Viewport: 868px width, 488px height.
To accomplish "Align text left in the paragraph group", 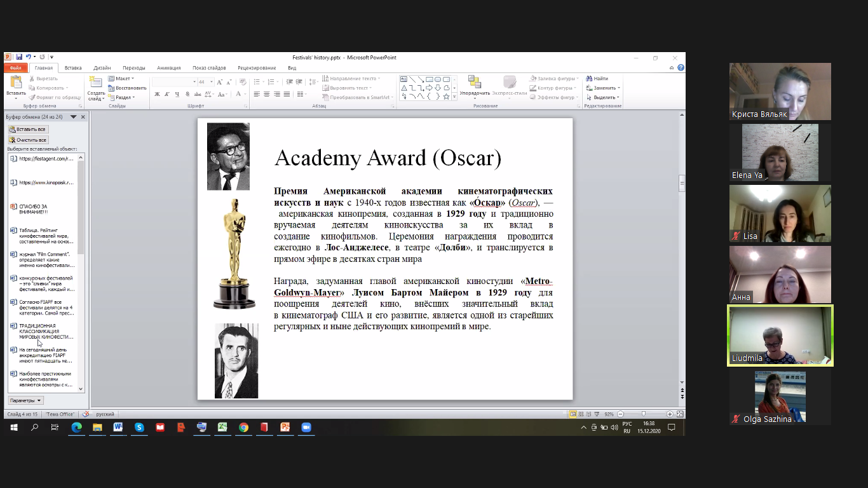I will (x=257, y=94).
